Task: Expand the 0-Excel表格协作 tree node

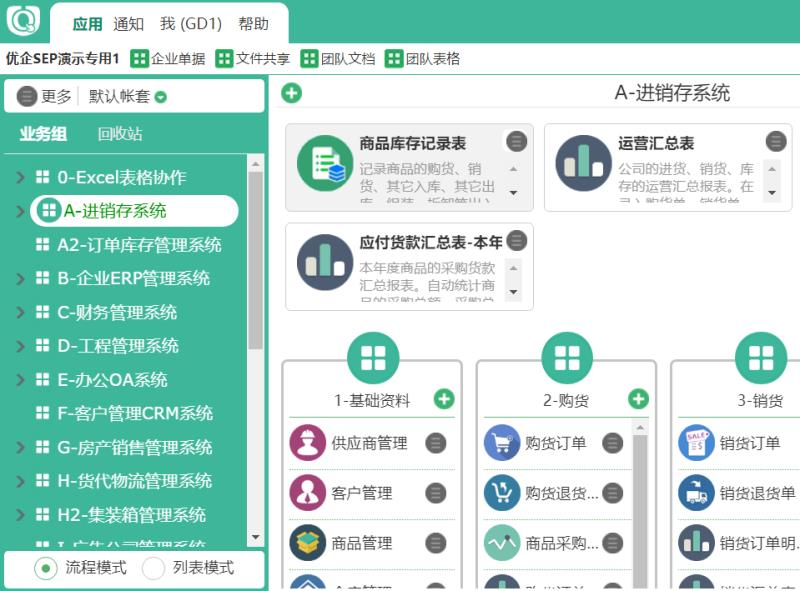Action: click(20, 178)
